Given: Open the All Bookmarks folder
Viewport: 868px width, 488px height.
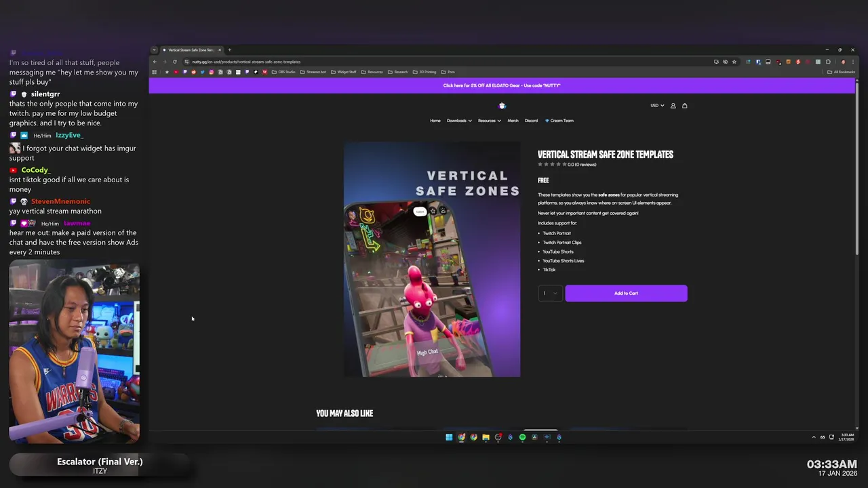Looking at the screenshot, I should tap(841, 72).
